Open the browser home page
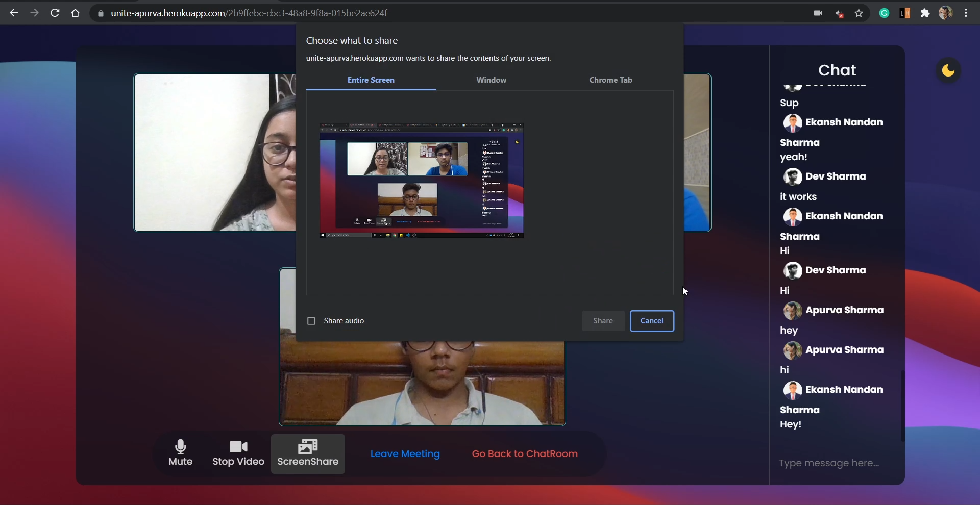 pyautogui.click(x=76, y=13)
